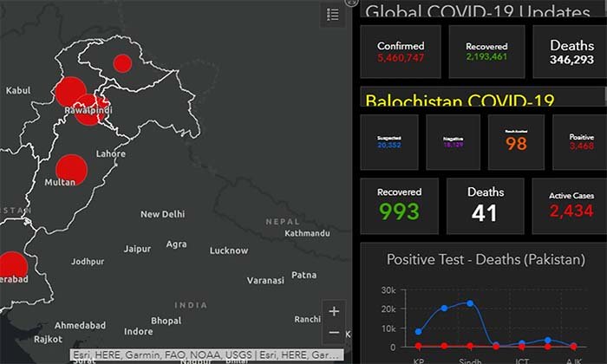This screenshot has width=607, height=364.
Task: Click the Rajkot label on map
Action: (48, 339)
